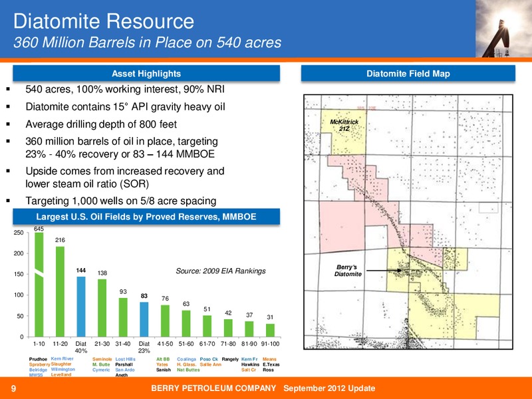The image size is (532, 399).
Task: Click the "Berry's Diatomite" map label
Action: coord(348,271)
